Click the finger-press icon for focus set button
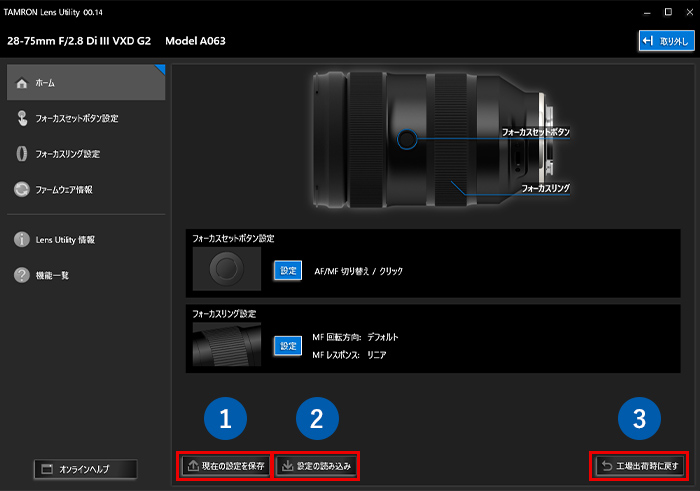The width and height of the screenshot is (700, 491). [21, 118]
